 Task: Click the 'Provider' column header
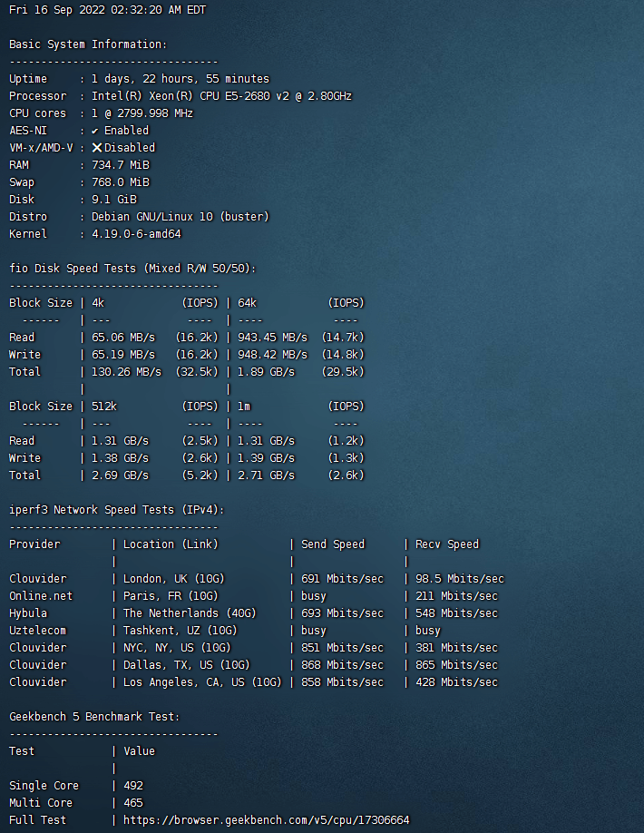coord(34,544)
